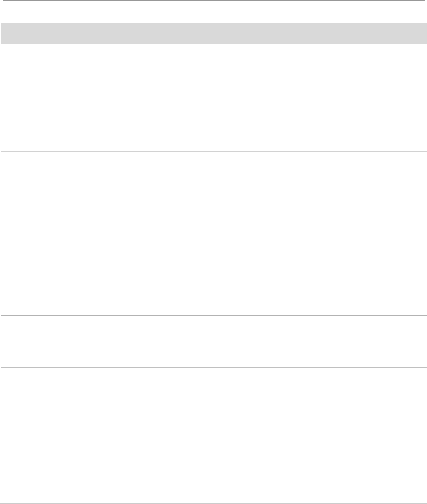Image resolution: width=427 pixels, height=504 pixels.
Task: Click the bottom border line of the table
Action: click(213, 503)
